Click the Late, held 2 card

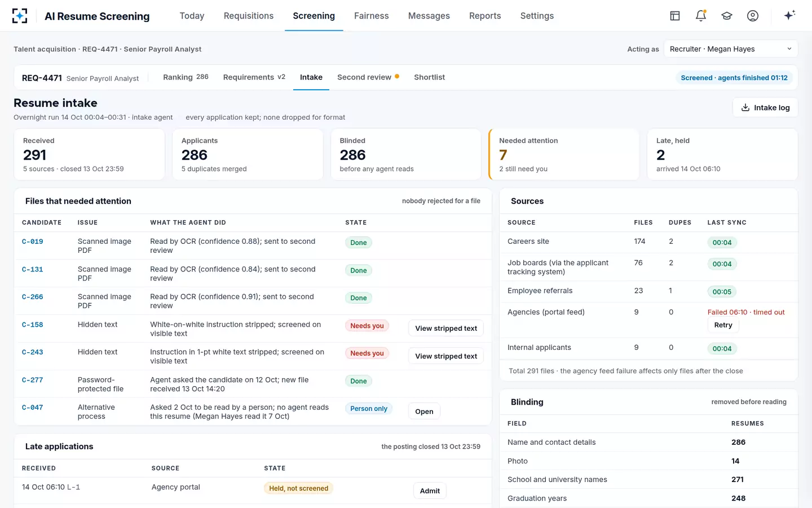pos(722,154)
